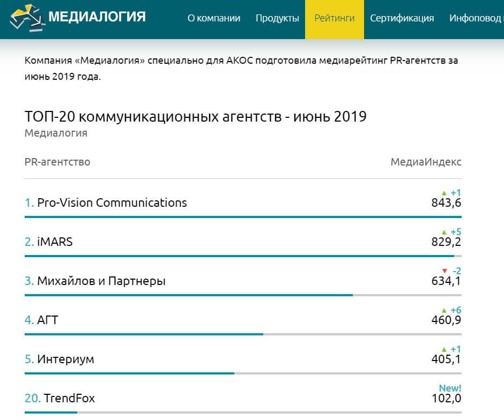Click rank number 20. beside TrendFox

(33, 398)
